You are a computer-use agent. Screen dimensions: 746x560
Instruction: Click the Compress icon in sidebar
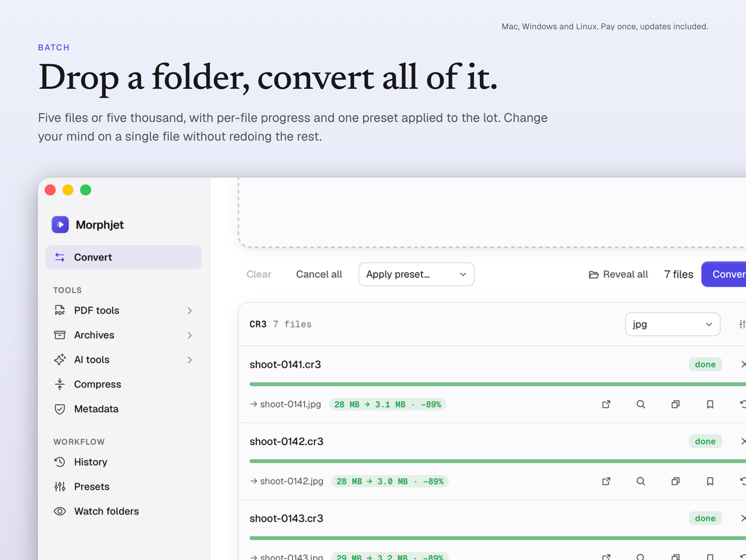(x=60, y=384)
